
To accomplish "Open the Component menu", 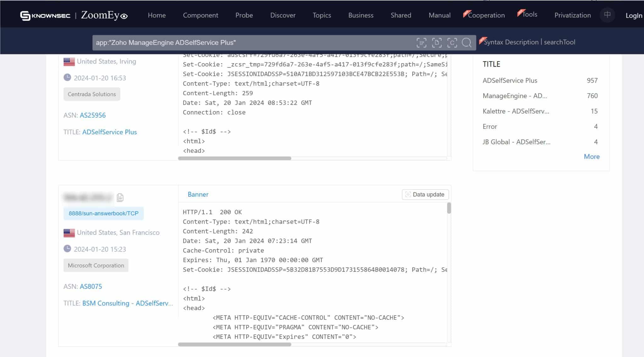I will click(x=200, y=15).
